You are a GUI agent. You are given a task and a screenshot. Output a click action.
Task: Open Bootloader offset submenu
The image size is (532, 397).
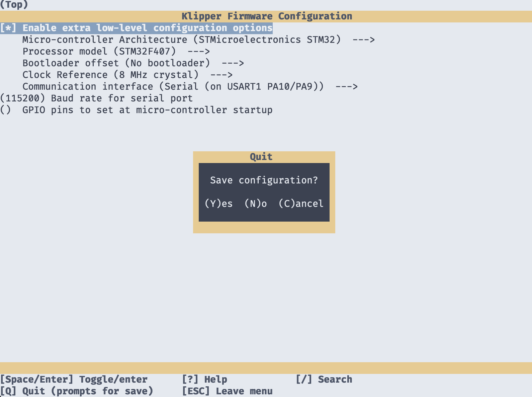click(133, 63)
